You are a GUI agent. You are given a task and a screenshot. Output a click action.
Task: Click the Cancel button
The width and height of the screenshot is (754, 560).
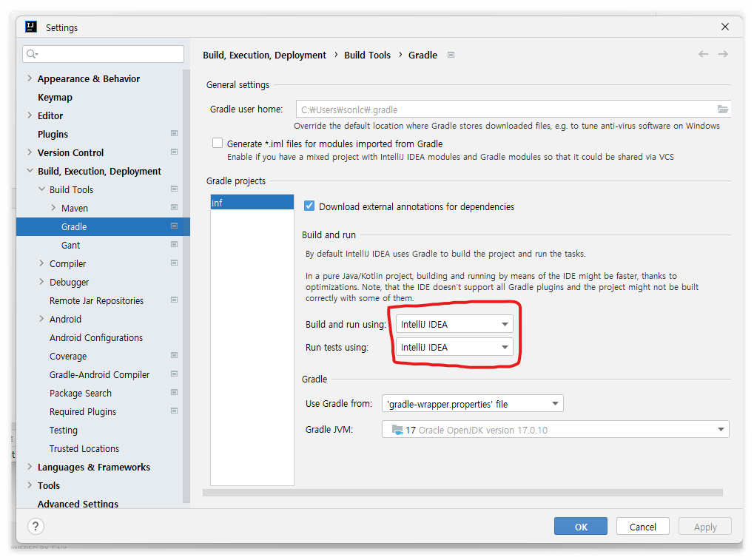642,527
